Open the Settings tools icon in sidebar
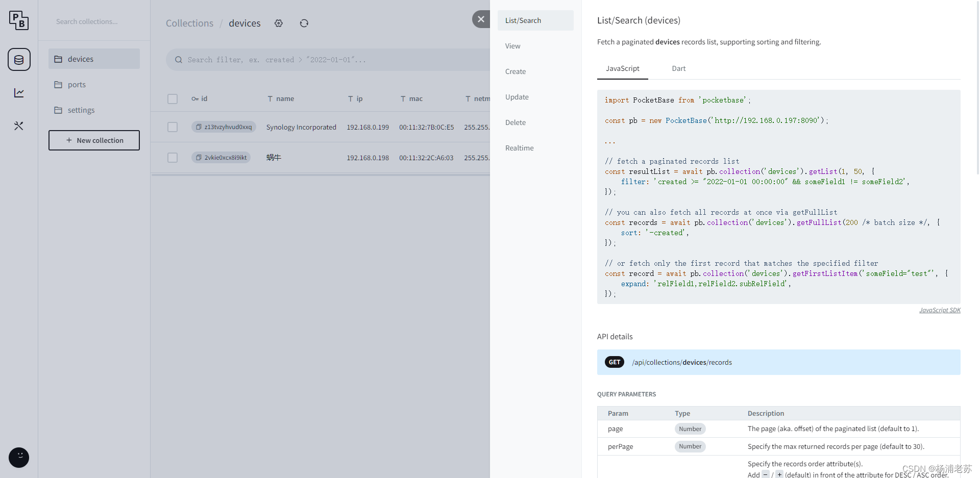Image resolution: width=980 pixels, height=478 pixels. coord(19,126)
